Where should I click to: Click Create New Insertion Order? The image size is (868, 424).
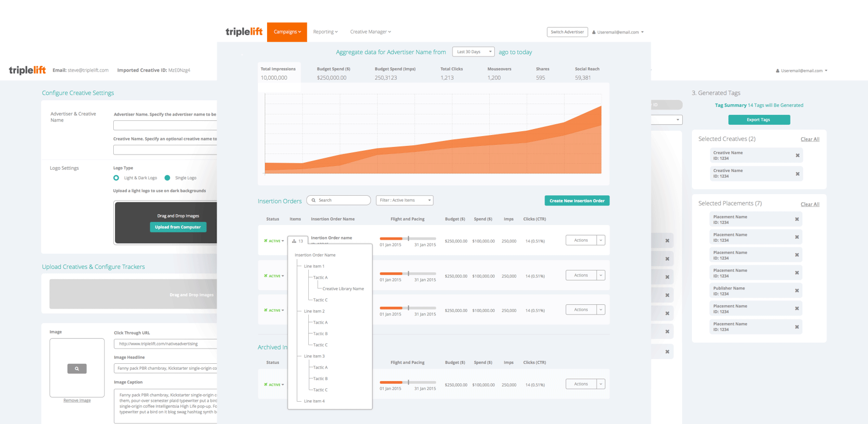(x=577, y=201)
